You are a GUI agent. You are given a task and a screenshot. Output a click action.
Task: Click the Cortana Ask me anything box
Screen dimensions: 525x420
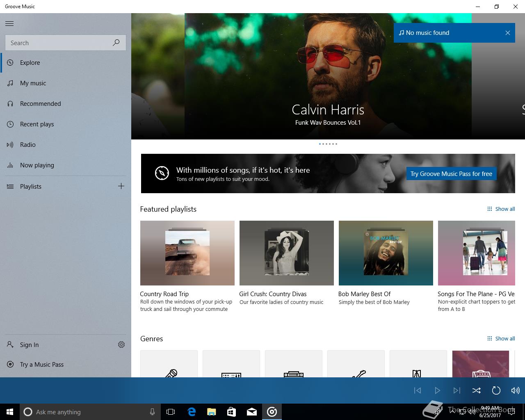coord(90,412)
